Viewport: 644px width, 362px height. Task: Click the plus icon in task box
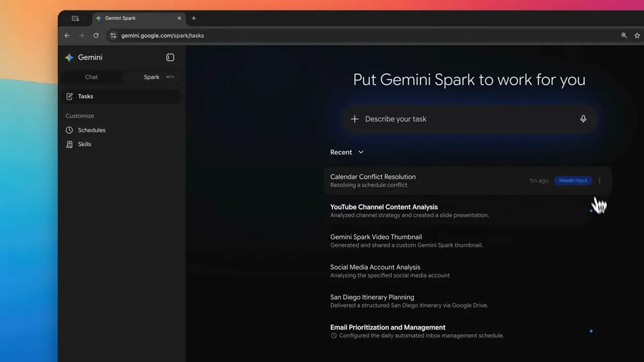pos(355,119)
